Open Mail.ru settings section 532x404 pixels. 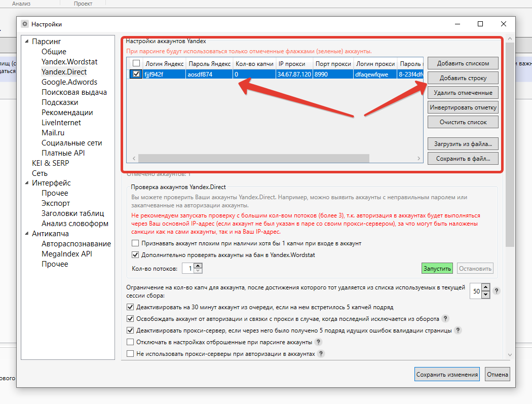tap(53, 133)
